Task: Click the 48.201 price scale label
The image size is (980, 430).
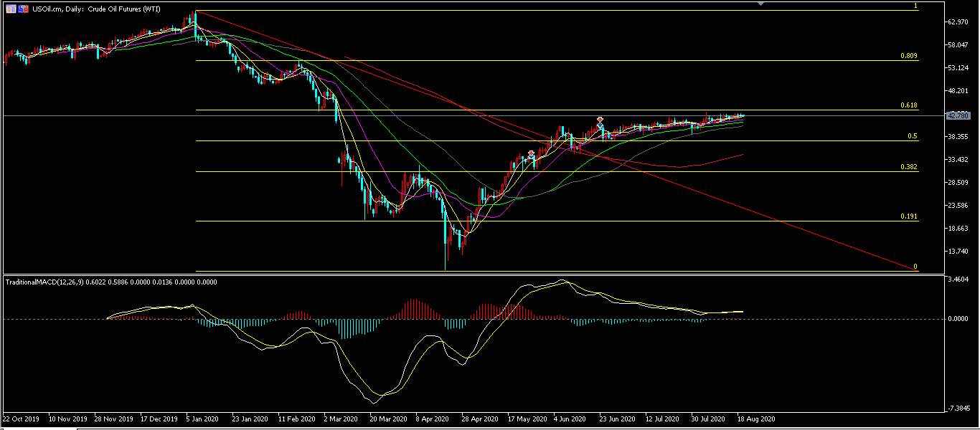Action: point(958,91)
